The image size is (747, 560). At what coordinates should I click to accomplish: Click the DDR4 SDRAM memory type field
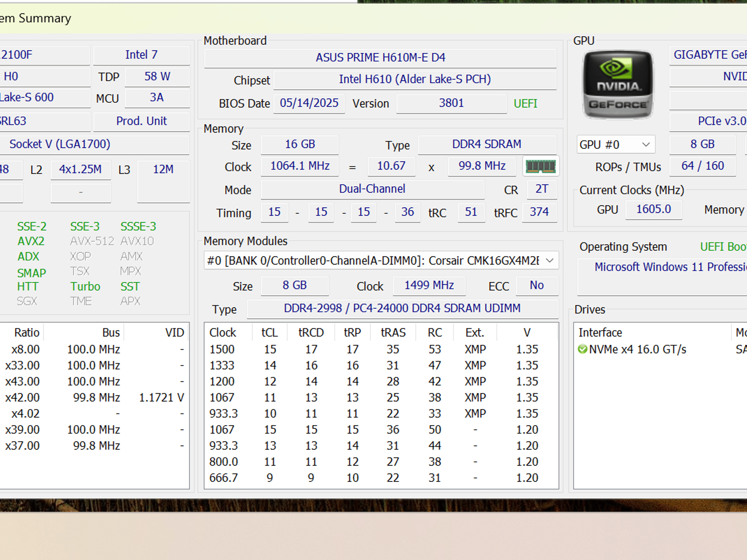[487, 144]
